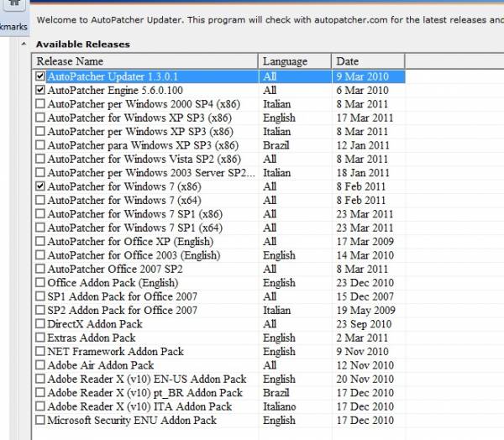Image resolution: width=504 pixels, height=440 pixels.
Task: Check AutoPatcher for Windows XP SP3 (x86)
Action: point(39,118)
